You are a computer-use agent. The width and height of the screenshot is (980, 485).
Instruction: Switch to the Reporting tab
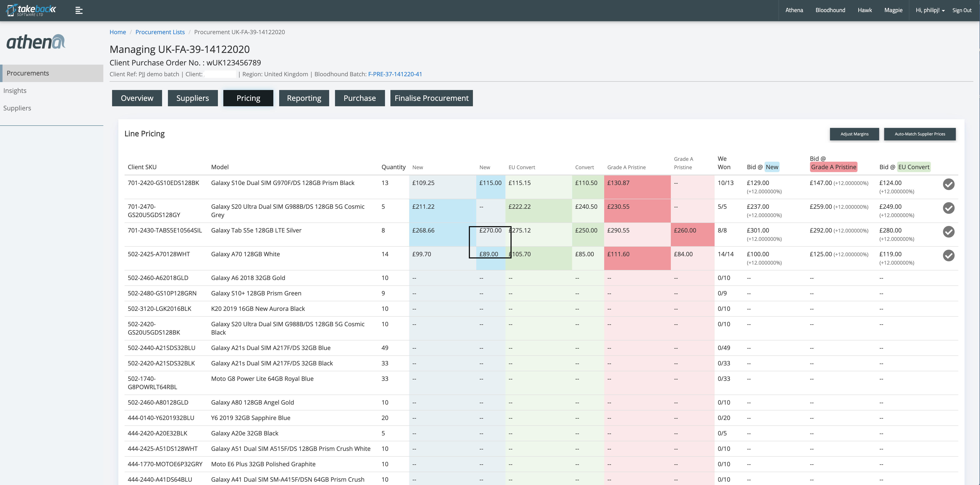point(304,98)
